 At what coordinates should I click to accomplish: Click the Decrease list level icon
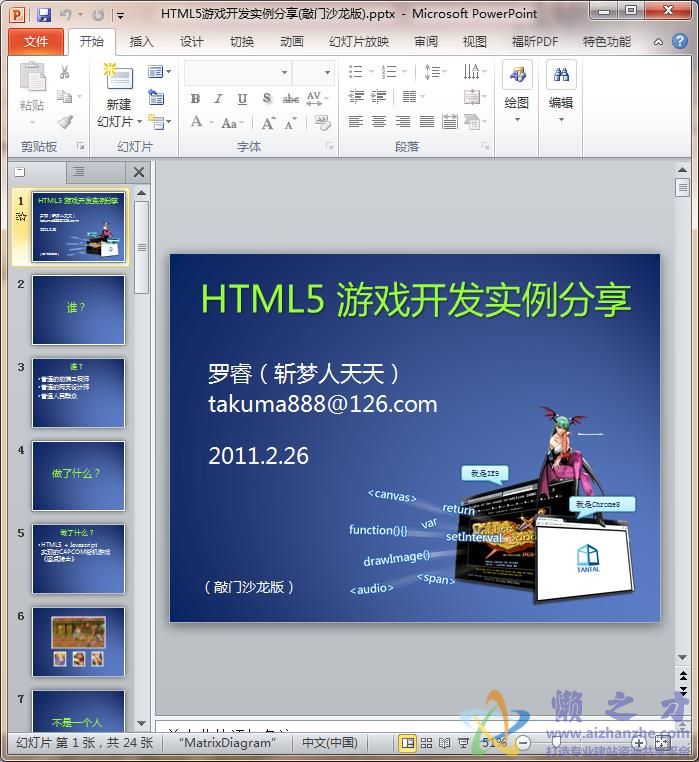(356, 97)
